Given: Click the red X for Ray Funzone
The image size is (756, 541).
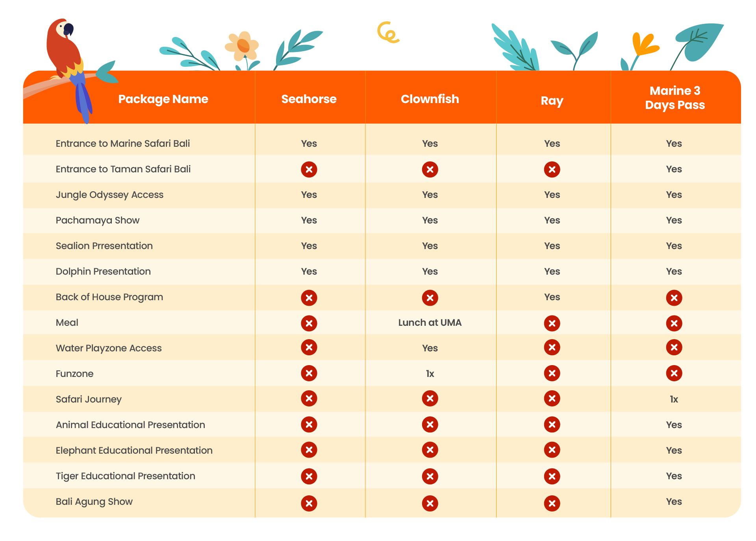Looking at the screenshot, I should click(552, 373).
